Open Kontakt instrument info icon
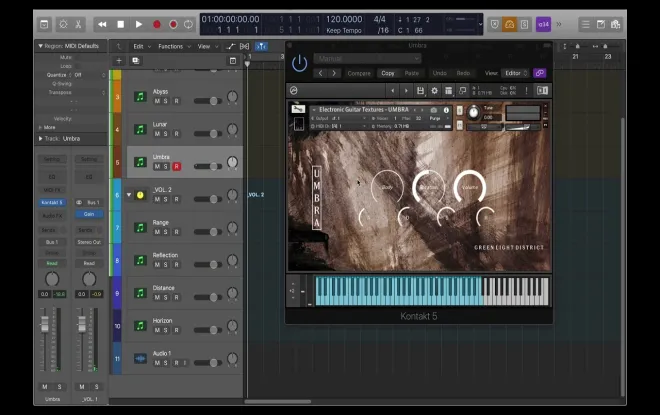Screen dimensions: 660x415 point(446,110)
